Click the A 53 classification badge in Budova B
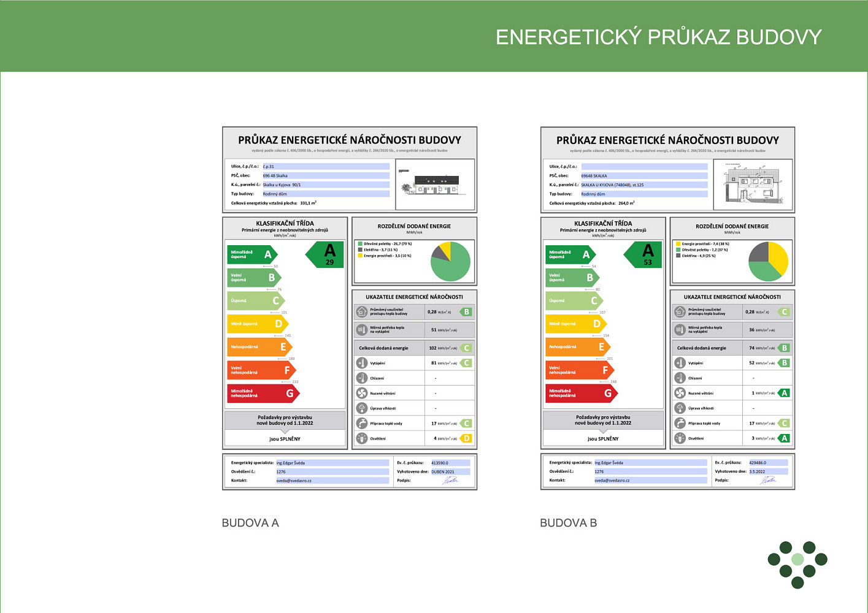This screenshot has width=868, height=613. [x=643, y=254]
